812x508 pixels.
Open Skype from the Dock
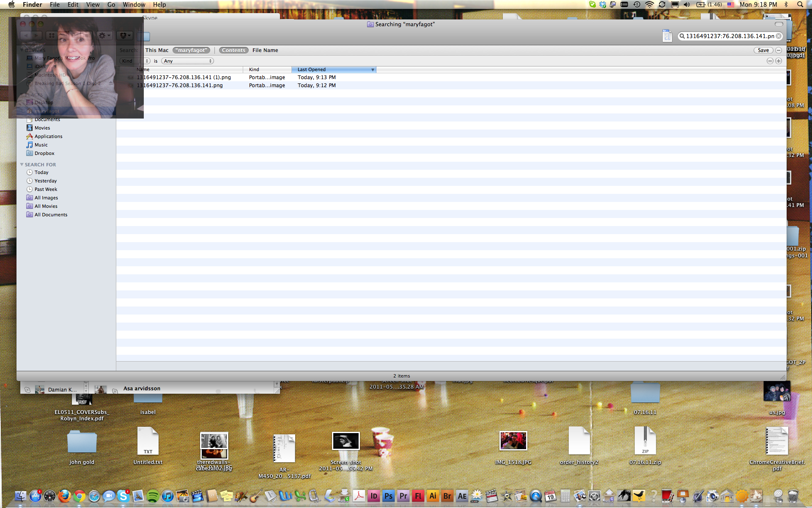pos(123,496)
